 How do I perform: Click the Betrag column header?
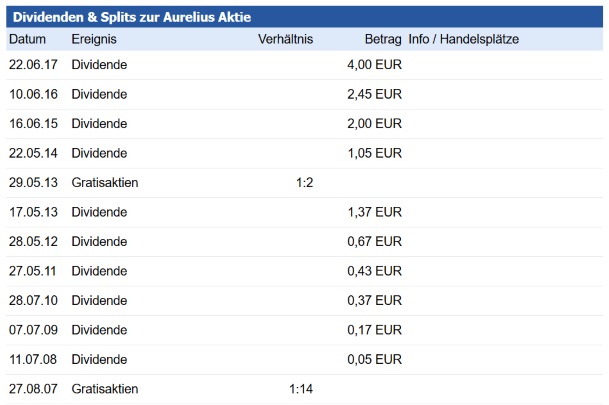383,39
